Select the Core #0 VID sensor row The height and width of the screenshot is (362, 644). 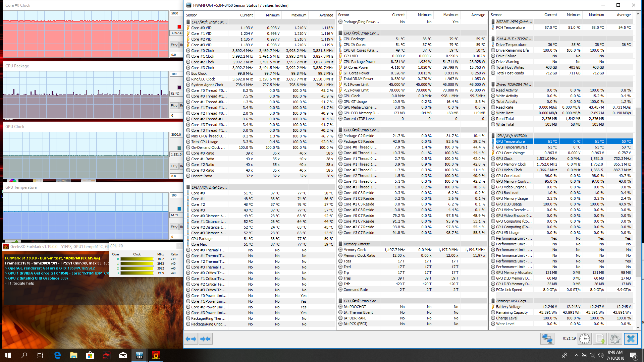pyautogui.click(x=260, y=28)
